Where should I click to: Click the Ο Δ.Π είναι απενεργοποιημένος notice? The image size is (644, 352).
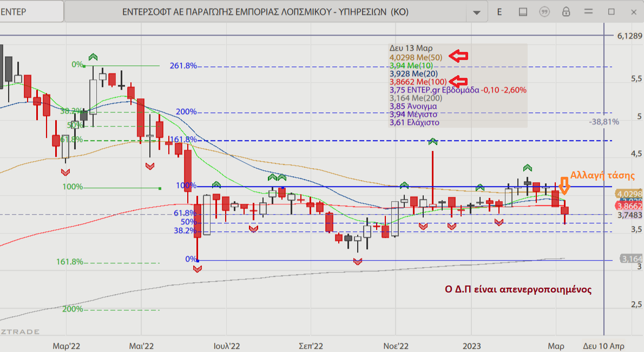coord(518,289)
